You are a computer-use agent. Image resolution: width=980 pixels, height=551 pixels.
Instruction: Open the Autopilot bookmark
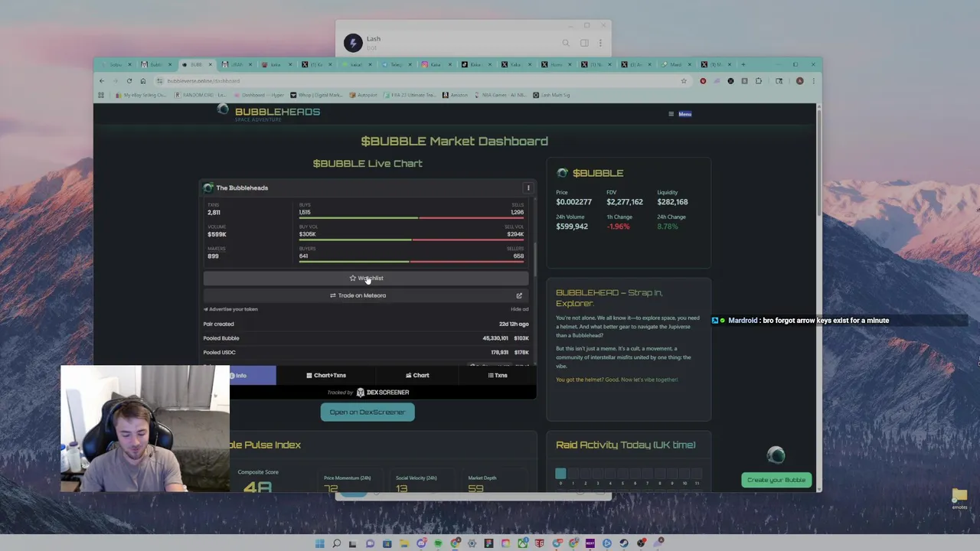click(x=364, y=95)
